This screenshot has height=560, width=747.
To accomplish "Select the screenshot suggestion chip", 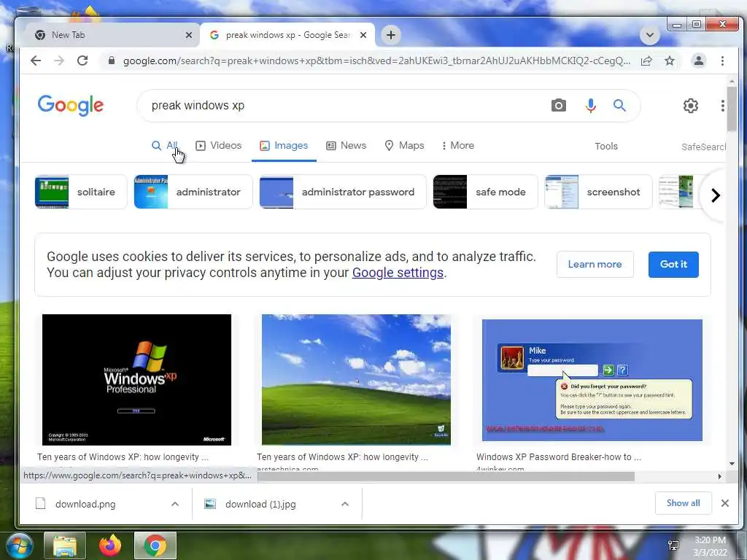I will (x=598, y=192).
